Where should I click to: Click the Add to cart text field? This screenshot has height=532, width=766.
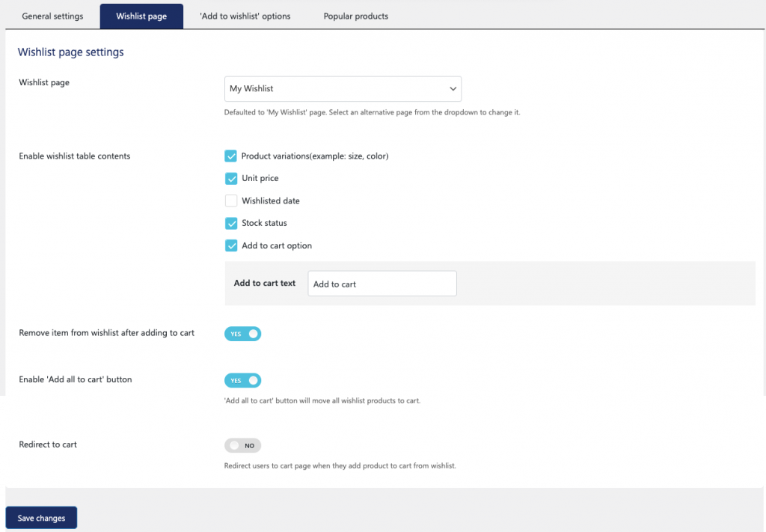pyautogui.click(x=382, y=284)
